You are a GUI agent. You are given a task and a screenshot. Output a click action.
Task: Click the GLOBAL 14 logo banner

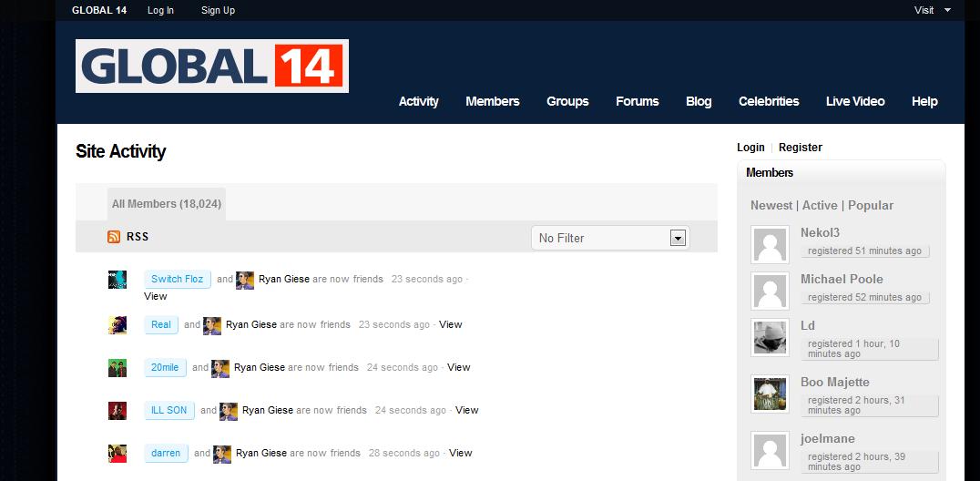pyautogui.click(x=212, y=67)
